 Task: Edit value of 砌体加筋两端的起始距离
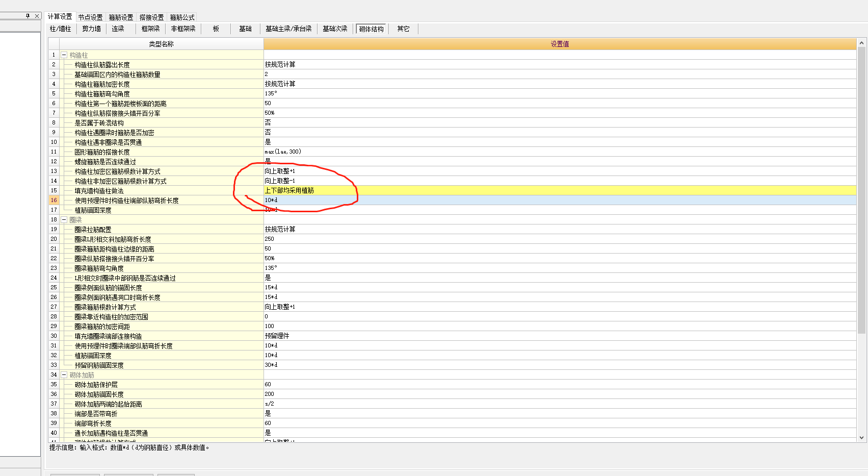[560, 404]
